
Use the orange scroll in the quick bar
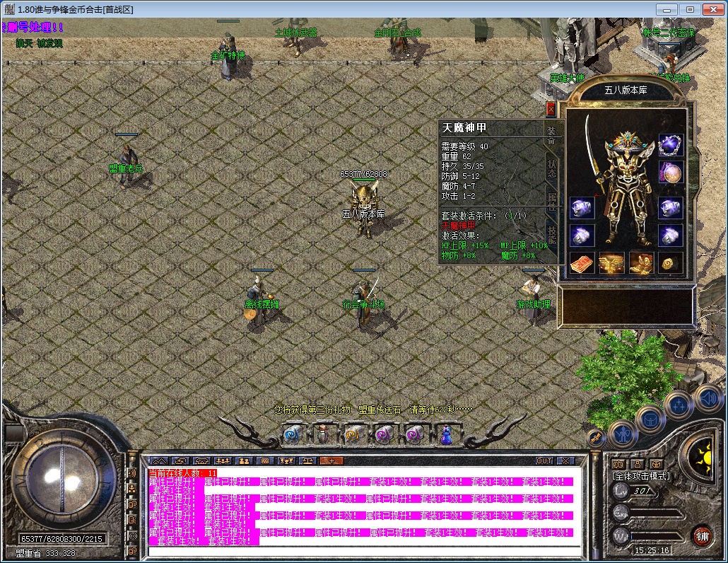[x=354, y=435]
